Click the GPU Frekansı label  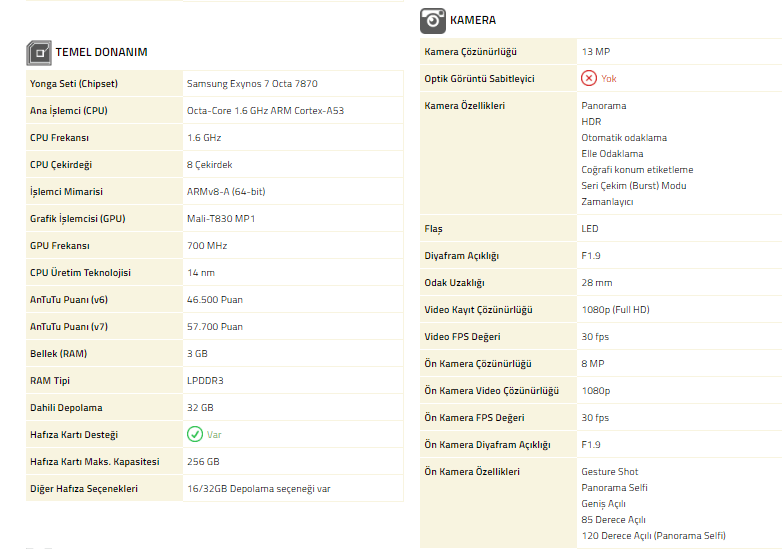tap(60, 245)
